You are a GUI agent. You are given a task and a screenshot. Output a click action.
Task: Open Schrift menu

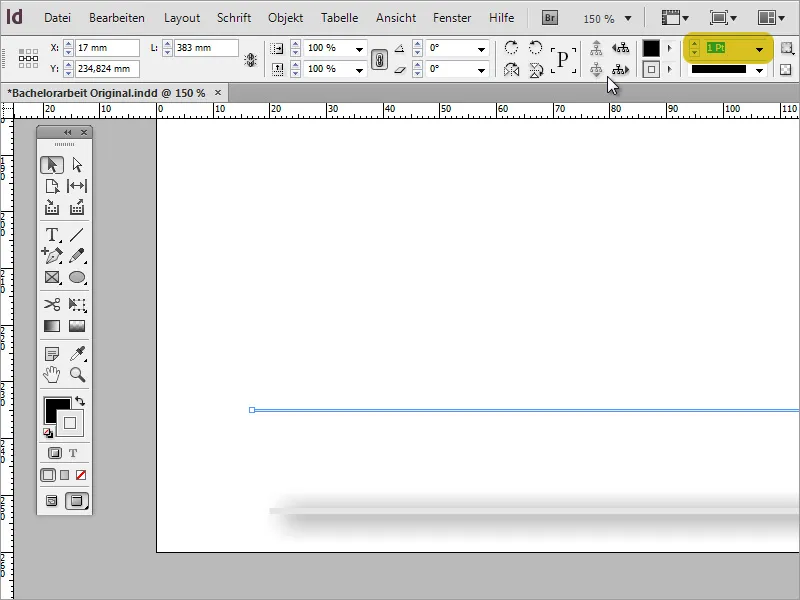point(234,18)
